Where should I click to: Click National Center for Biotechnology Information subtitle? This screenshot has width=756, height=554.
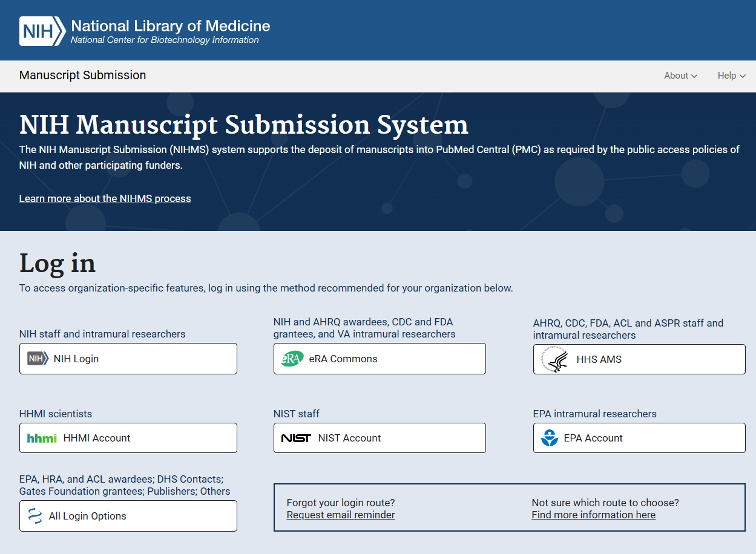point(165,40)
